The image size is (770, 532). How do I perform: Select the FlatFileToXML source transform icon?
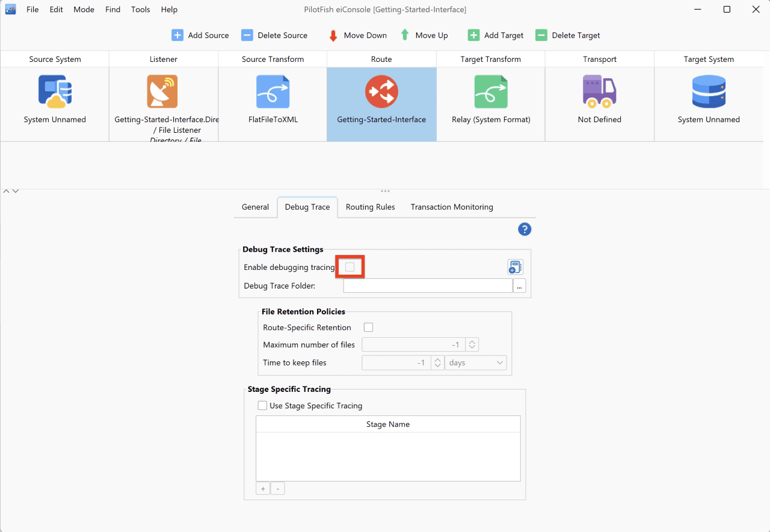273,91
